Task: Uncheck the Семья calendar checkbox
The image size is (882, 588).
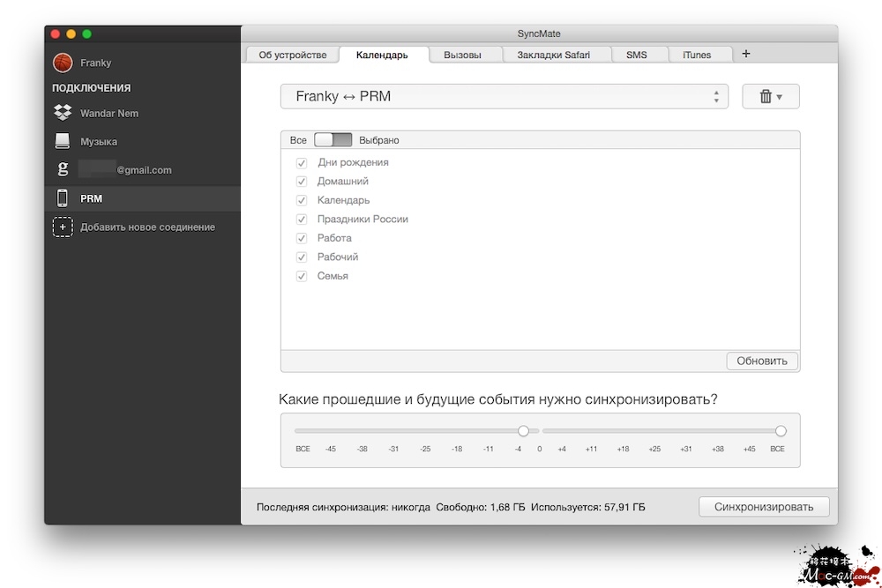Action: [x=302, y=277]
